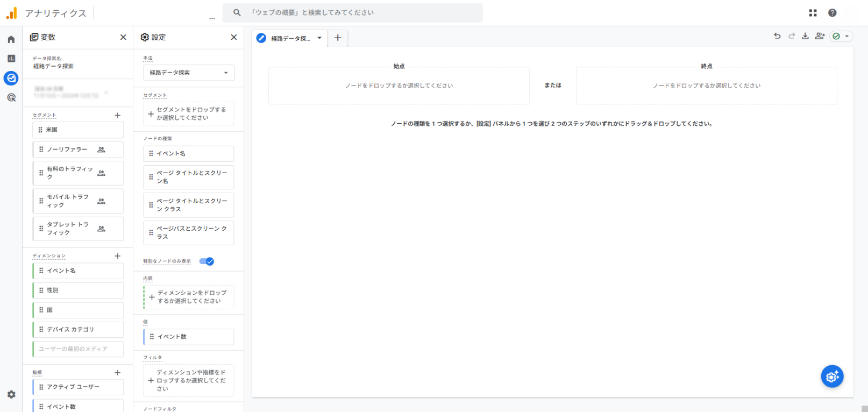Add a new dimension with plus icon
868x412 pixels.
click(x=117, y=256)
